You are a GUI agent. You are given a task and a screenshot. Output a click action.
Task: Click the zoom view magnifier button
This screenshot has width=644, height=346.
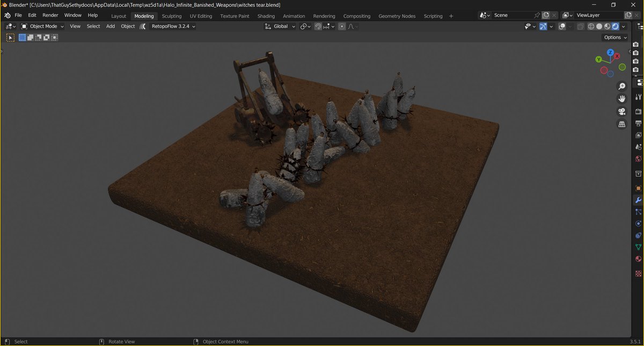point(622,86)
